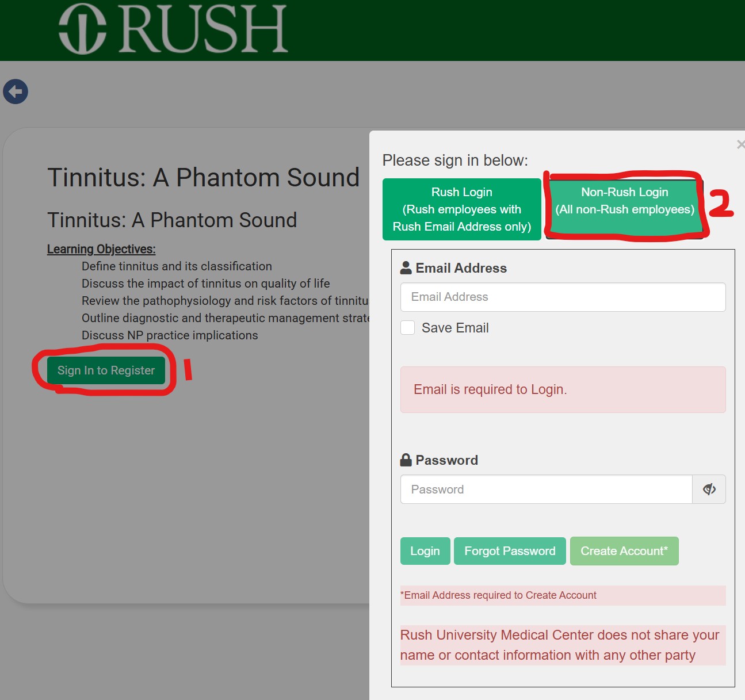This screenshot has width=745, height=700.
Task: Click Sign In to Register
Action: (x=106, y=370)
